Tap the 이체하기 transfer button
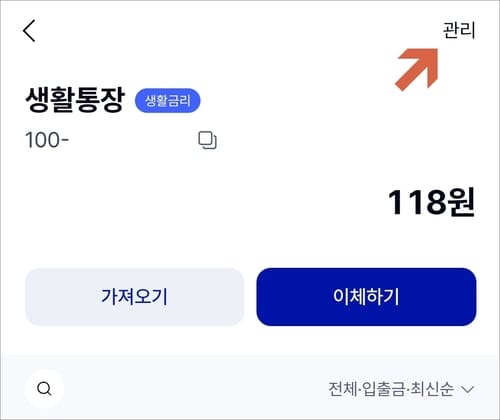The image size is (500, 420). (x=366, y=297)
